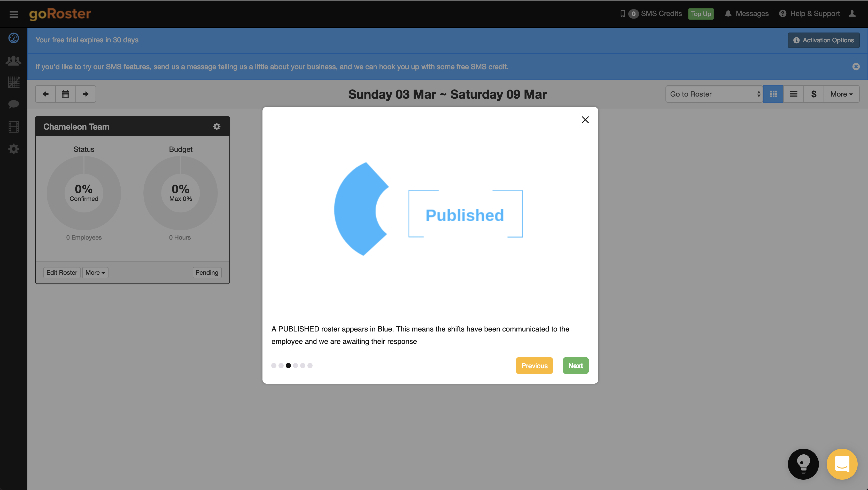Dismiss the SMS info banner
This screenshot has width=868, height=490.
tap(856, 67)
